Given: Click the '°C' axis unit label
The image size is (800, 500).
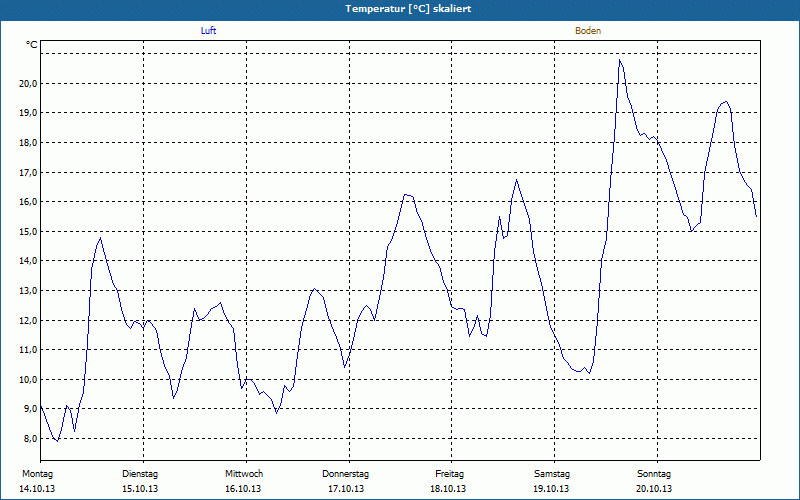Looking at the screenshot, I should [32, 45].
